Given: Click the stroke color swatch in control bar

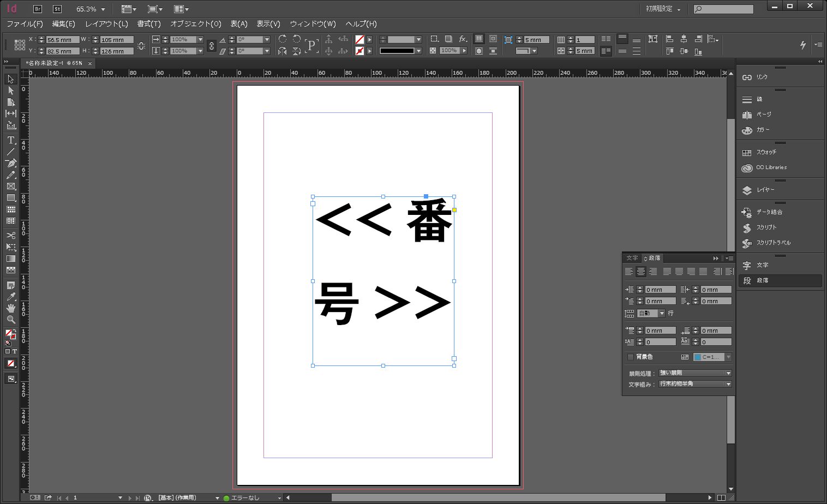Looking at the screenshot, I should [x=359, y=51].
